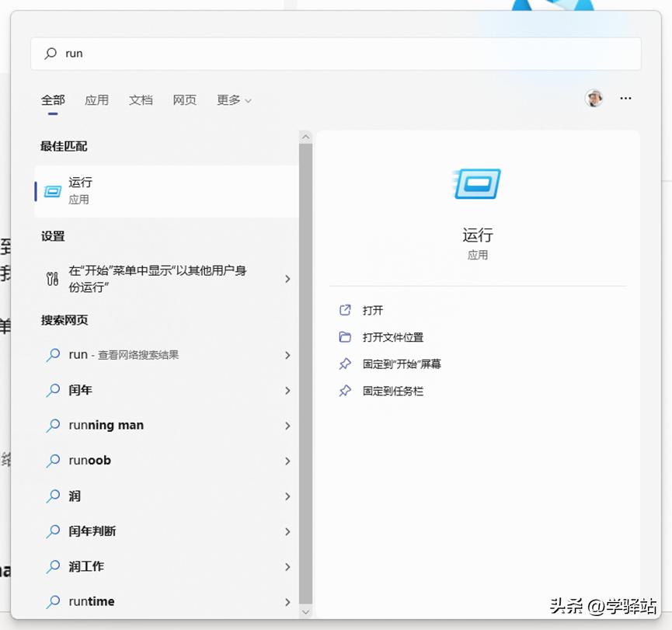This screenshot has width=672, height=630.
Task: Switch to the 文档 tab
Action: coord(141,99)
